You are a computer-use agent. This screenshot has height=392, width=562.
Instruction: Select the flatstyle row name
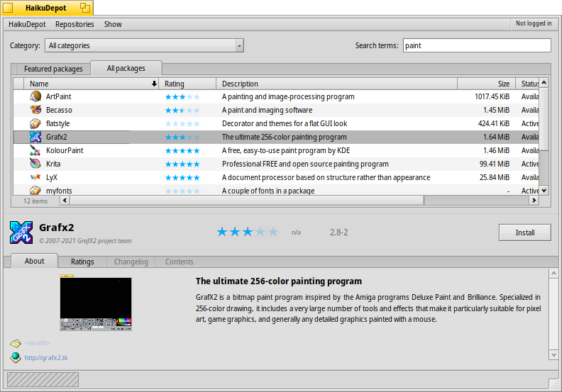tap(57, 123)
